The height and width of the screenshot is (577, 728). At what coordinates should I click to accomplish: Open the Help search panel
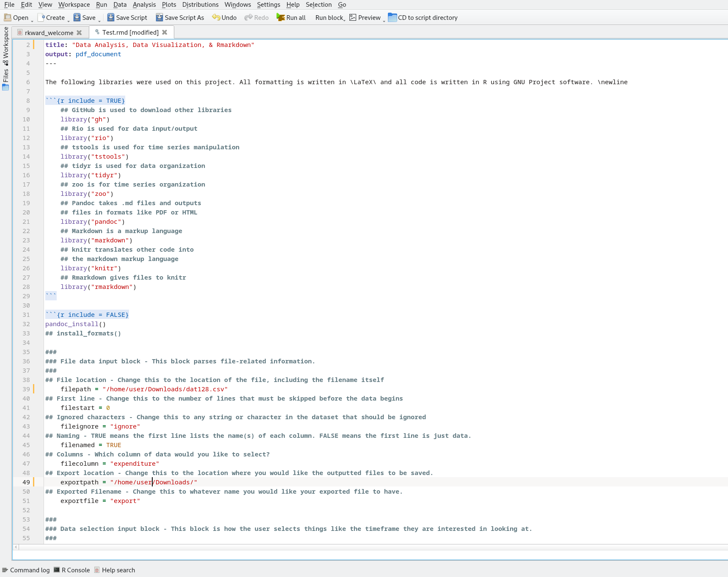(115, 570)
